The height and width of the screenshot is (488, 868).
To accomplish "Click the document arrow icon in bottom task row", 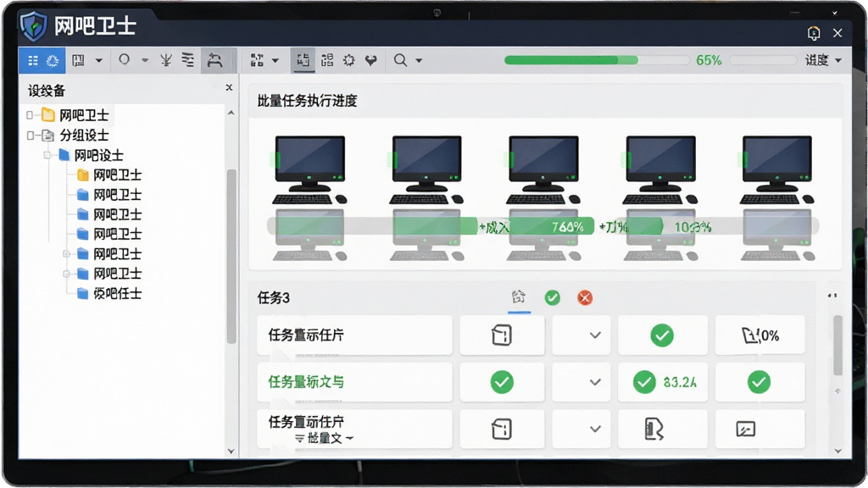I will point(654,430).
